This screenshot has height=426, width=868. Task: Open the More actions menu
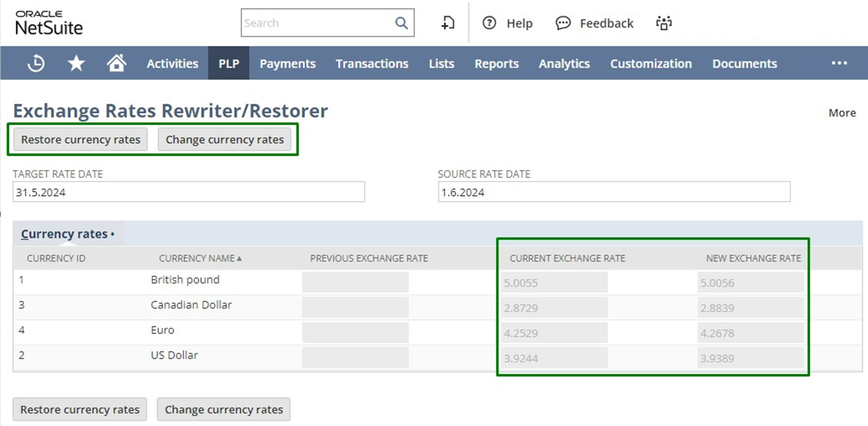click(x=842, y=113)
